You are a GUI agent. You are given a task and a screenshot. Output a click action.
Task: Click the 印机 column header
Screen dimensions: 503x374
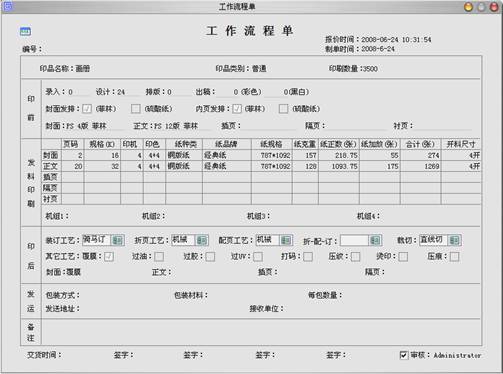pyautogui.click(x=132, y=144)
